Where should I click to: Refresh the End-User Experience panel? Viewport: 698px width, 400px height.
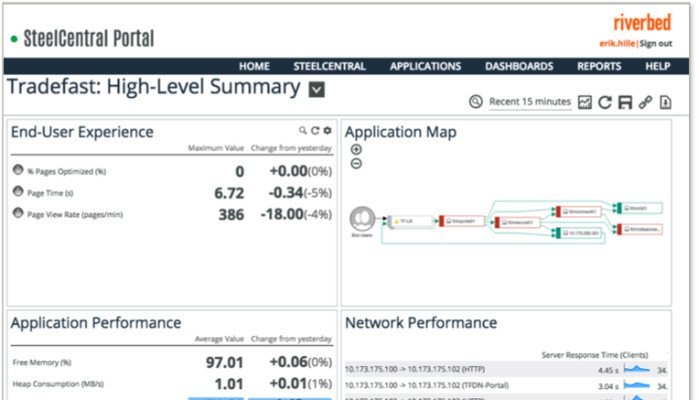(315, 130)
